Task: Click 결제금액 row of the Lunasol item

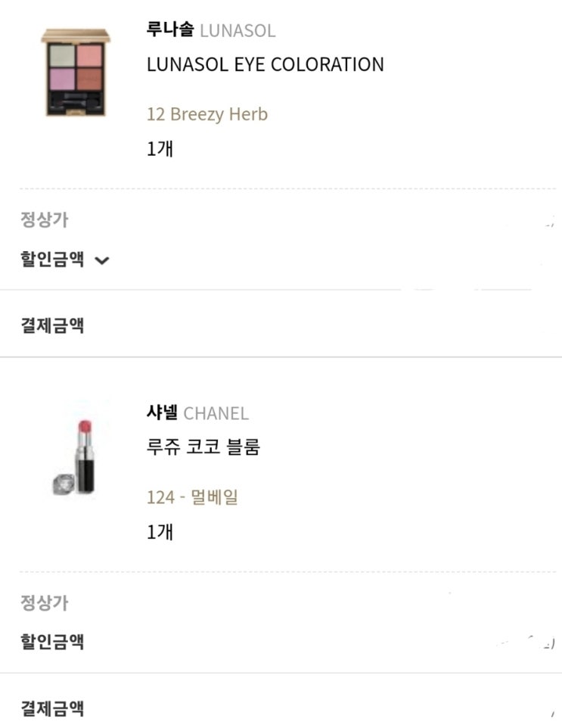Action: (x=51, y=326)
